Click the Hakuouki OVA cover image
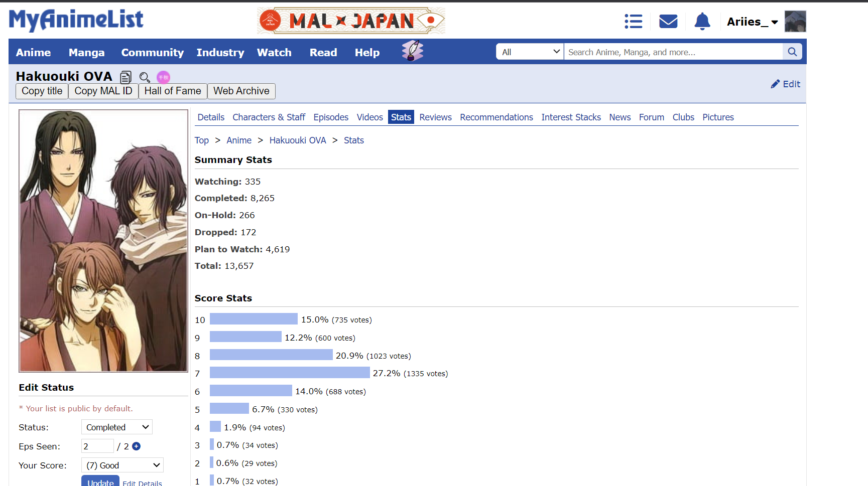 pos(103,241)
